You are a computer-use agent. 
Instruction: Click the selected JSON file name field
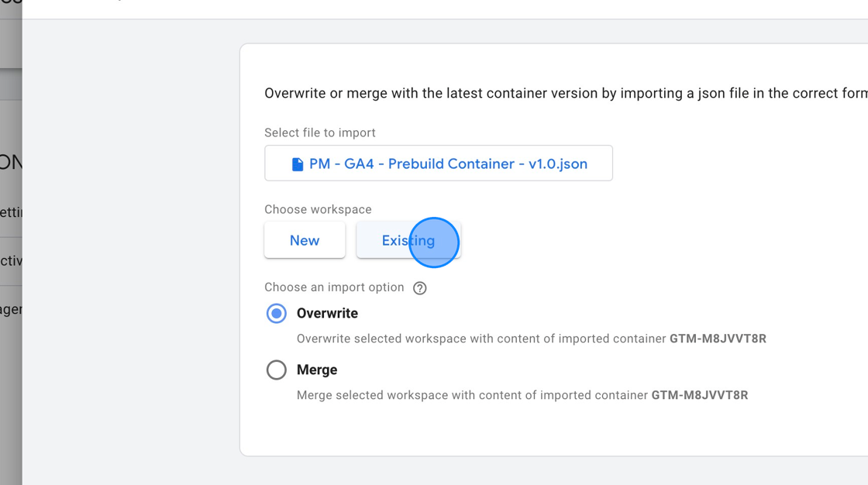click(439, 163)
